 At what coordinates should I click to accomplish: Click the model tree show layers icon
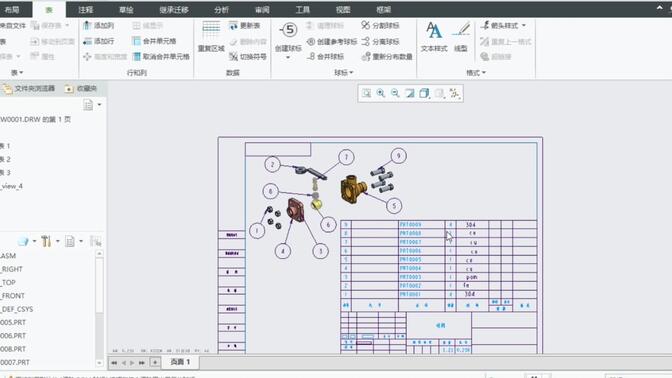click(24, 242)
